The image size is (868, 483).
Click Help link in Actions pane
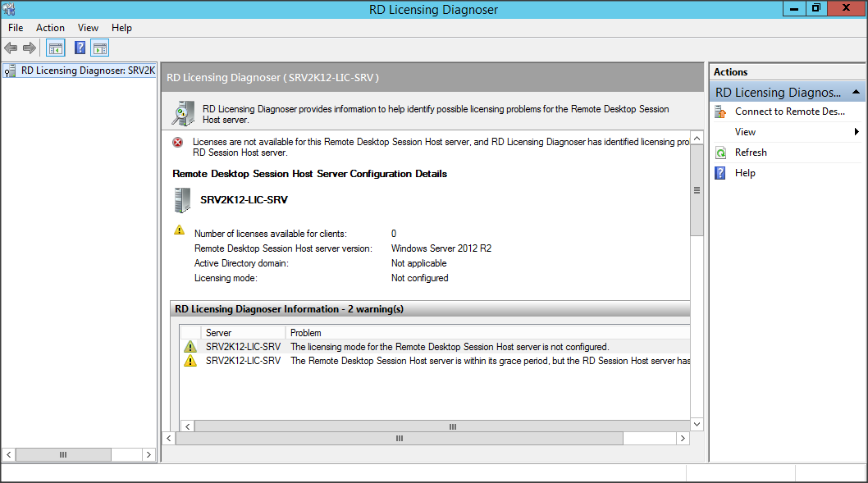click(x=745, y=173)
